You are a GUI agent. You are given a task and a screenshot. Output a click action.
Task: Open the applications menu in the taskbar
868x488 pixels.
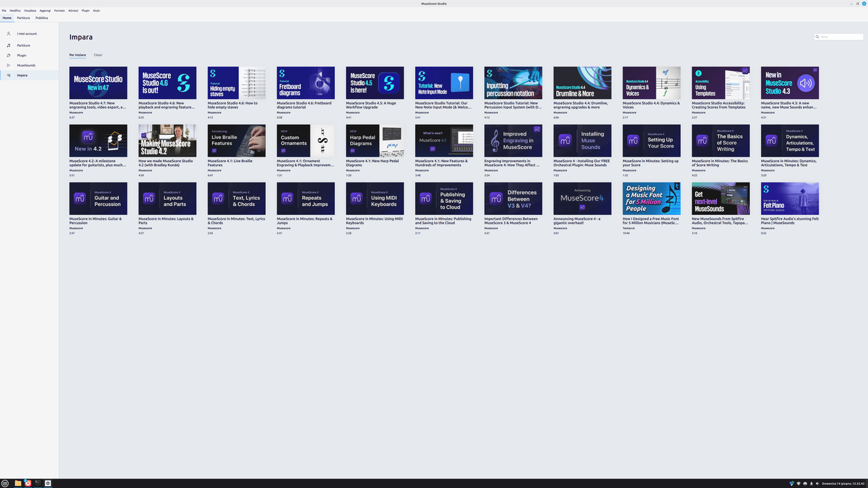(x=5, y=483)
